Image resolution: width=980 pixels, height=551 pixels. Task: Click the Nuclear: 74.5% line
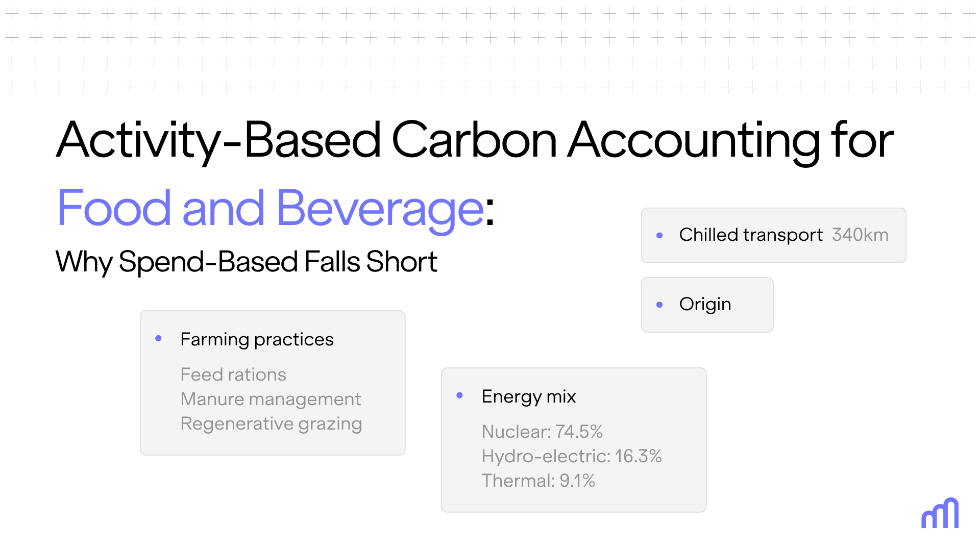(542, 432)
